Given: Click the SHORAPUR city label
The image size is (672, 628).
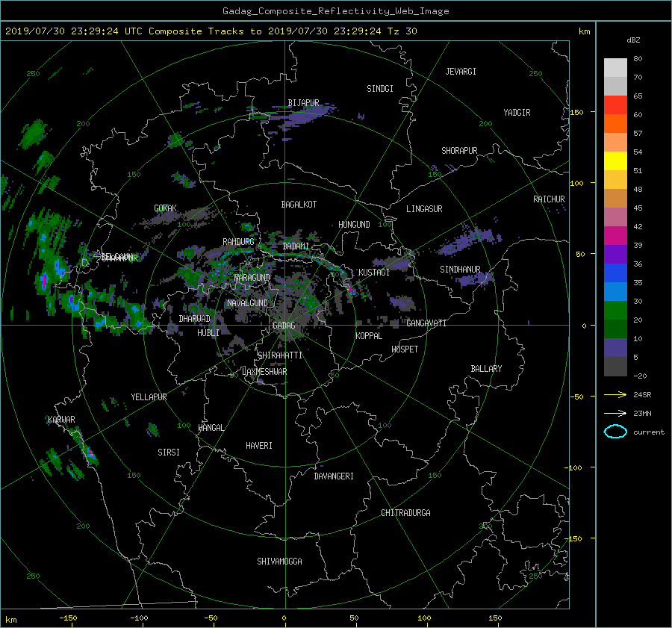Looking at the screenshot, I should click(459, 151).
